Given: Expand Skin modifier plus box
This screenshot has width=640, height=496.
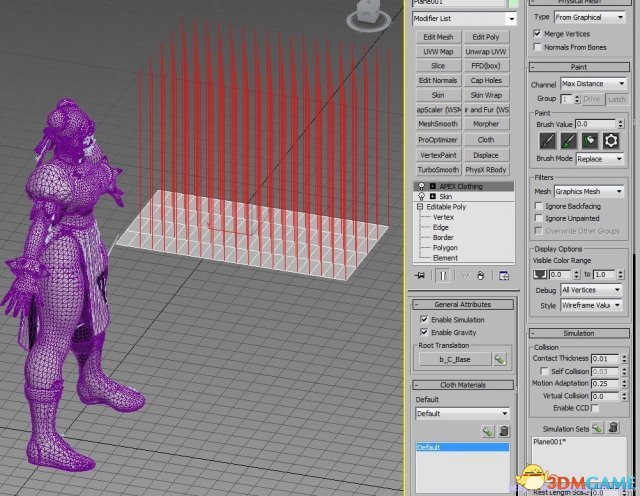Looking at the screenshot, I should pos(433,196).
